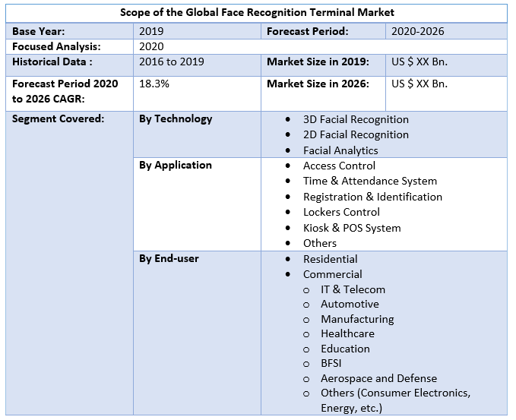Click the Time & Attendance System item
Viewport: 516px width, 420px height.
click(x=370, y=181)
